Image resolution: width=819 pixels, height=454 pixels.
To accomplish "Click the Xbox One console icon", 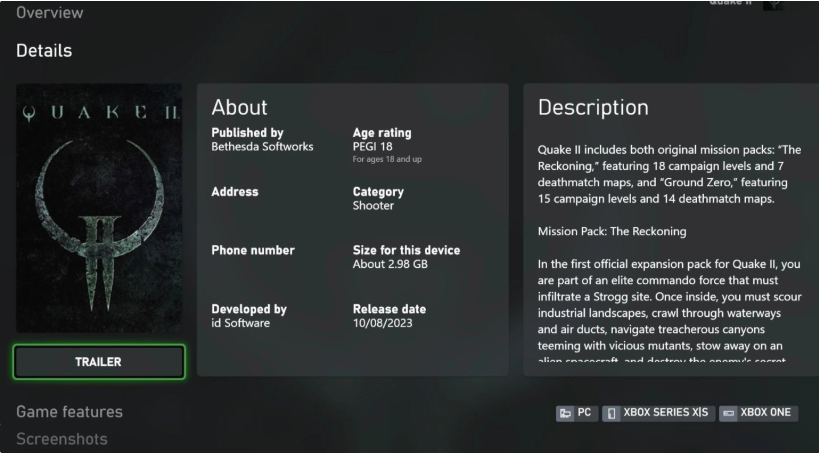I will (x=729, y=413).
